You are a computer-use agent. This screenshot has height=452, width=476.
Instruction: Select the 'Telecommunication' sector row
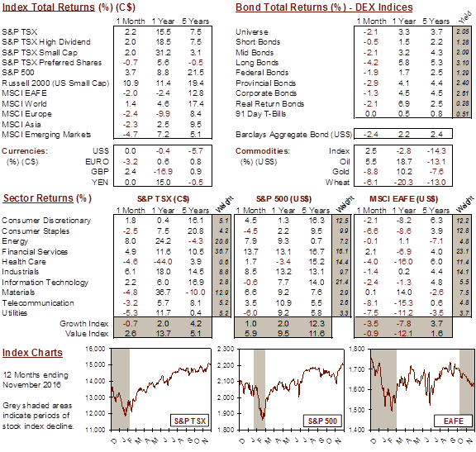pyautogui.click(x=38, y=303)
